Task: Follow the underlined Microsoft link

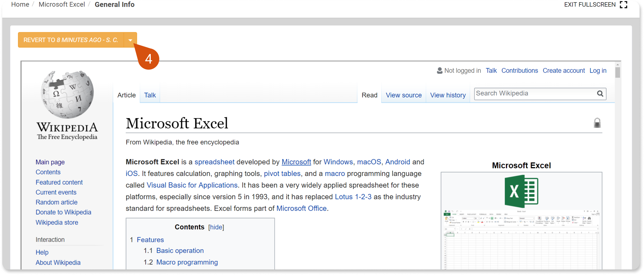Action: click(x=296, y=162)
